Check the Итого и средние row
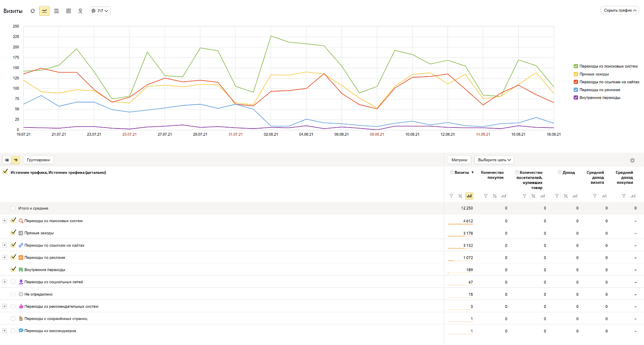 pyautogui.click(x=13, y=208)
